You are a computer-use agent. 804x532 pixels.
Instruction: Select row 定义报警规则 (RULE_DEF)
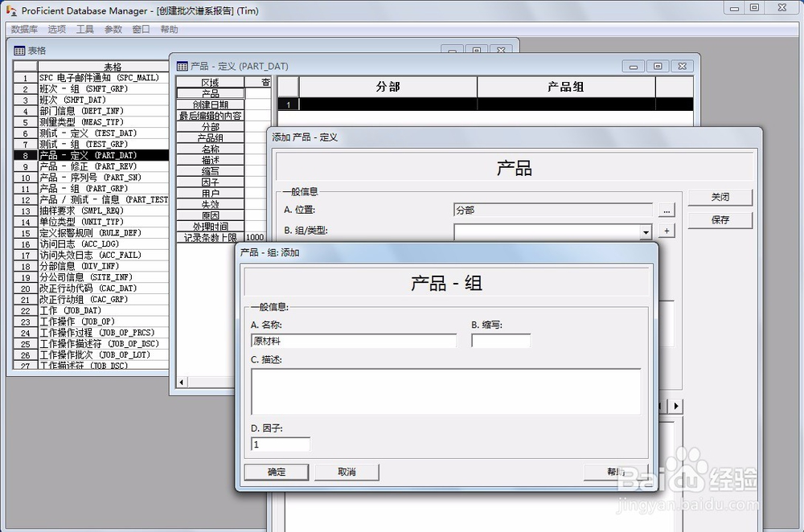103,233
